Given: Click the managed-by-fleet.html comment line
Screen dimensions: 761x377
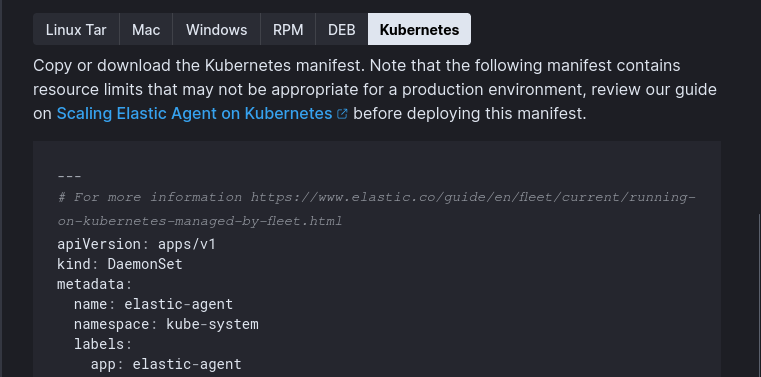Looking at the screenshot, I should point(200,221).
